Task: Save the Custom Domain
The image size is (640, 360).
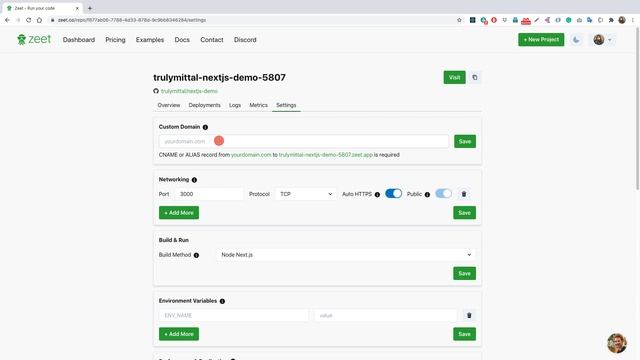Action: tap(465, 142)
